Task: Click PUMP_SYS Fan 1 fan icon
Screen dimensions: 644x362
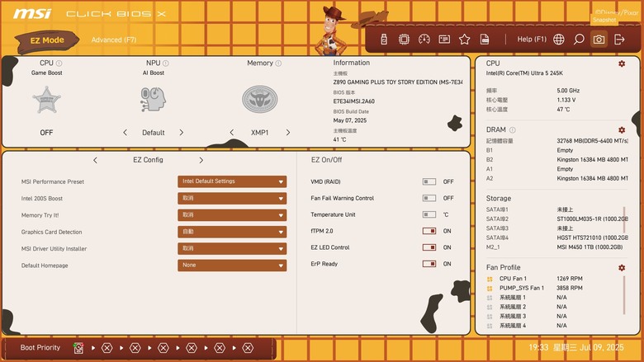Action: click(x=490, y=289)
